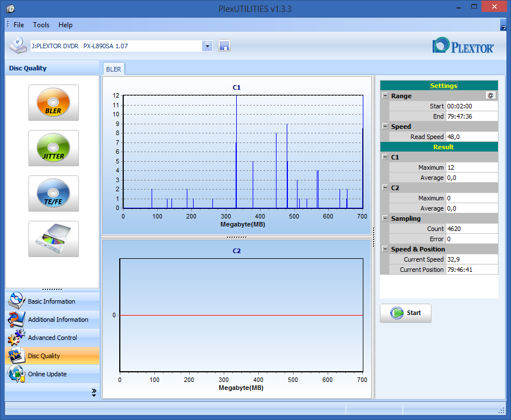Click the Advanced Control gears icon

16,338
